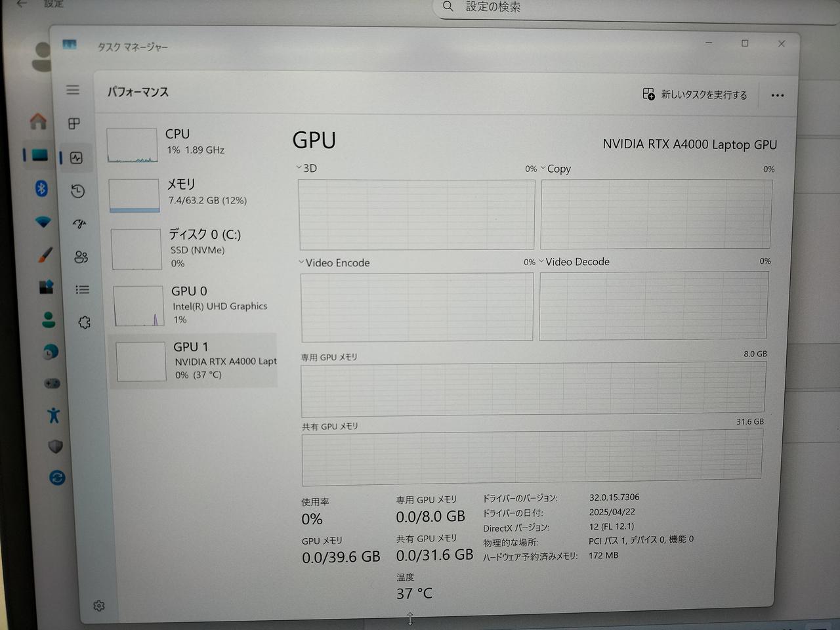Open the three-dot more options menu
This screenshot has width=840, height=630.
click(778, 95)
